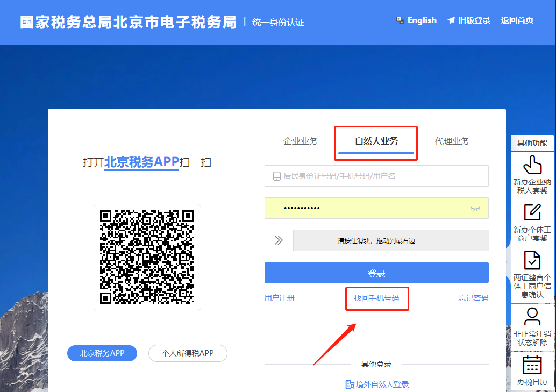Screen dimensions: 556x392
Task: Open the 办税日历 calendar icon
Action: (x=532, y=365)
